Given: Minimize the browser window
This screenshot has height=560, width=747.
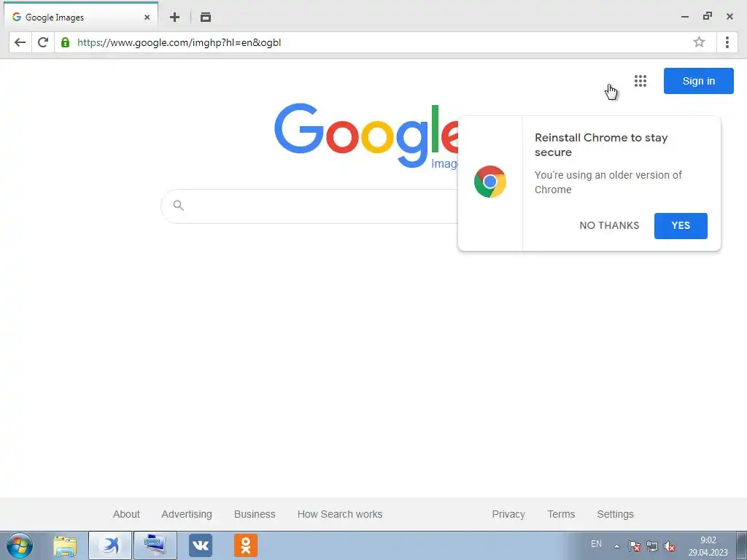Looking at the screenshot, I should coord(685,17).
